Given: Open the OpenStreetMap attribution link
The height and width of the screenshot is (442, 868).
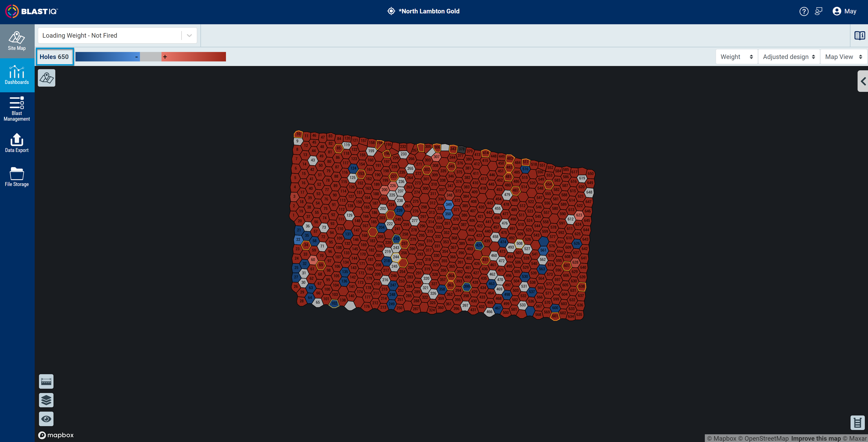Looking at the screenshot, I should pos(763,438).
